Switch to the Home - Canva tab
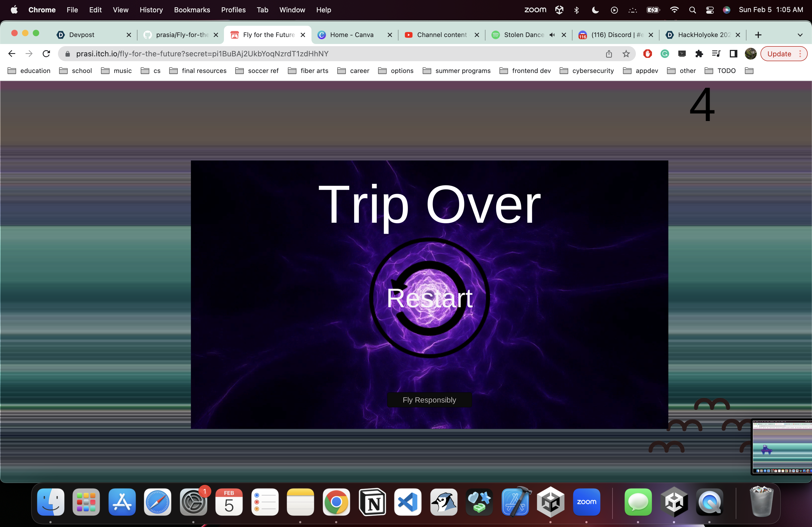Viewport: 812px width, 527px height. [351, 35]
